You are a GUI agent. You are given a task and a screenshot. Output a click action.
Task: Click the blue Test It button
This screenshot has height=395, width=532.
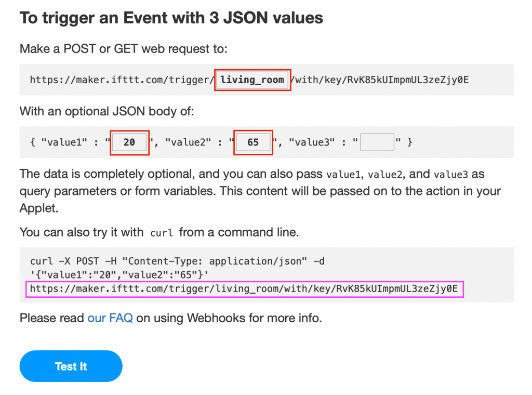coord(71,366)
